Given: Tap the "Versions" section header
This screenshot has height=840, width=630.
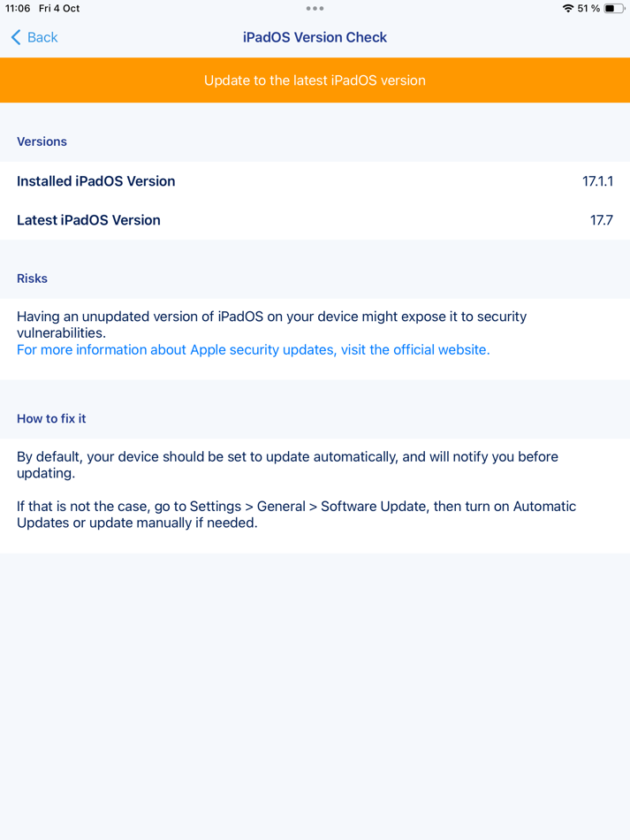Looking at the screenshot, I should coord(41,141).
